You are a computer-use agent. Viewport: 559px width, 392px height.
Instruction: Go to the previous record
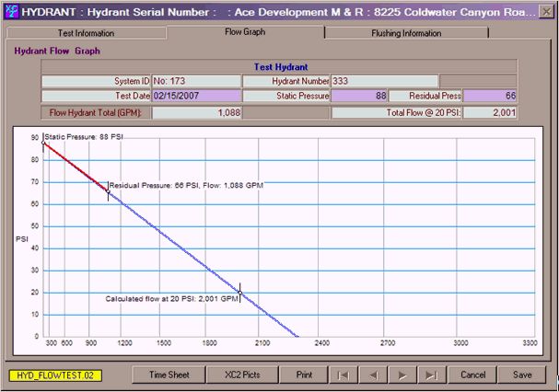[372, 375]
